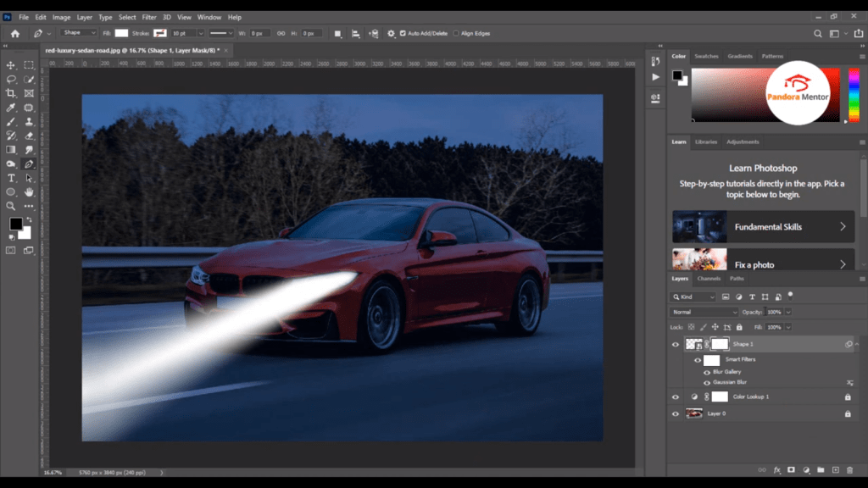
Task: Select the Horizontal Type tool
Action: [x=10, y=178]
